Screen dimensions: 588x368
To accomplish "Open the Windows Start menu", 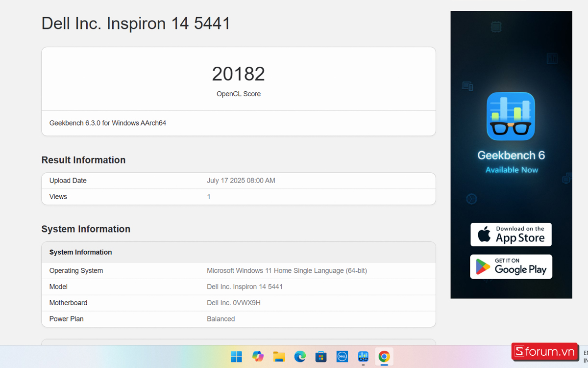I will coord(236,357).
